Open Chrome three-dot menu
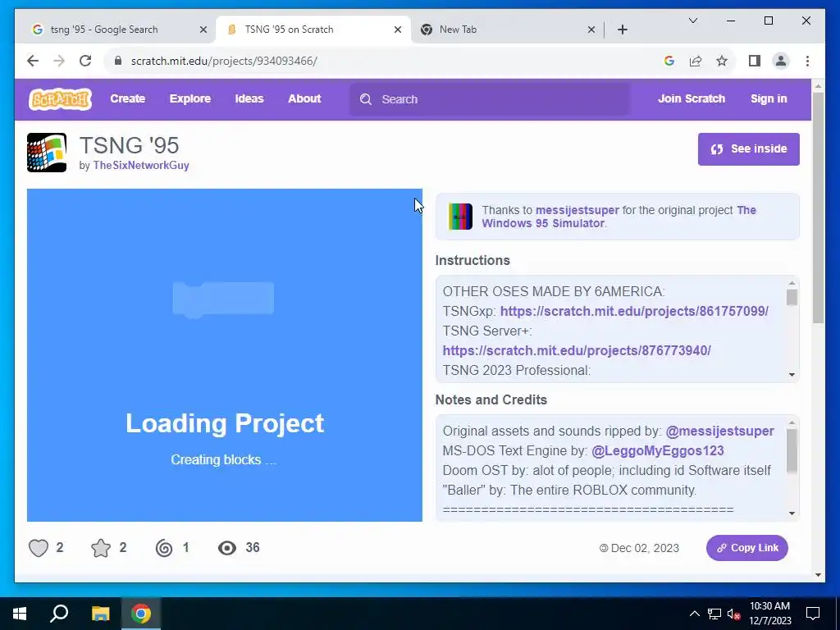 click(x=807, y=61)
